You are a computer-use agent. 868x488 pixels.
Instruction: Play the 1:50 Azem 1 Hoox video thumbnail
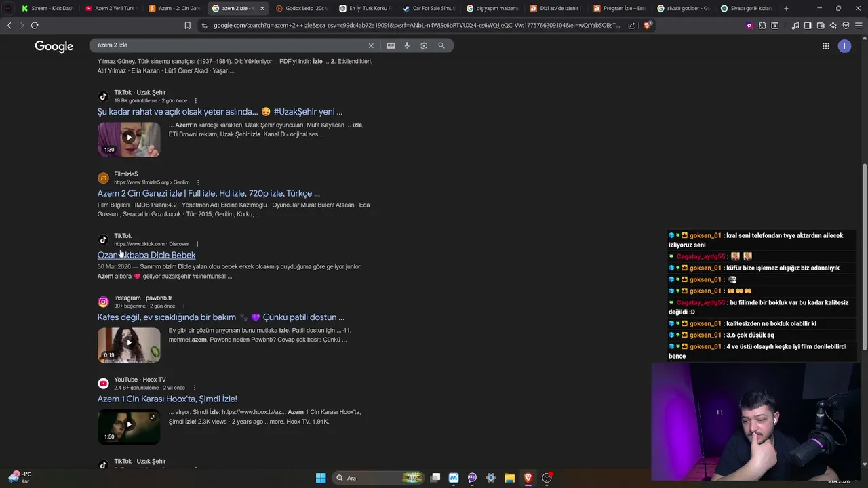[x=129, y=426]
